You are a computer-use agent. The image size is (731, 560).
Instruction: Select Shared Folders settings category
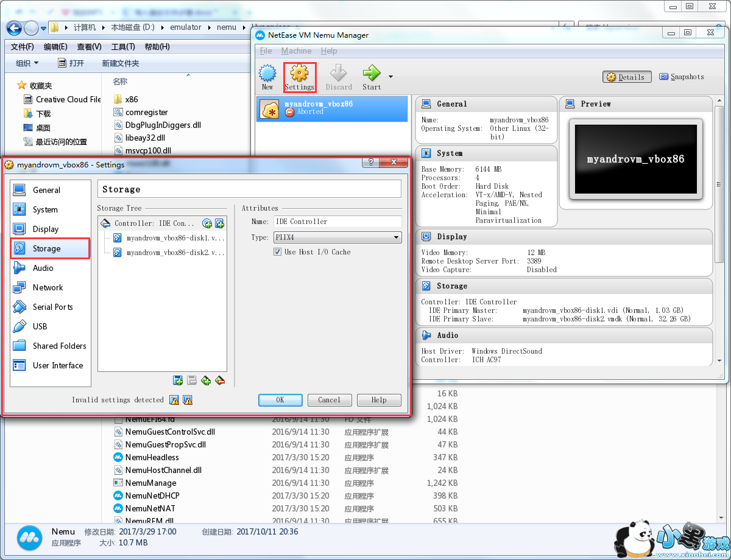51,346
